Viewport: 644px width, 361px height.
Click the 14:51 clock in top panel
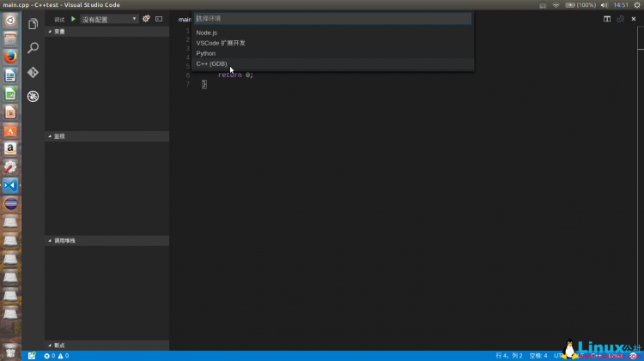pos(621,5)
